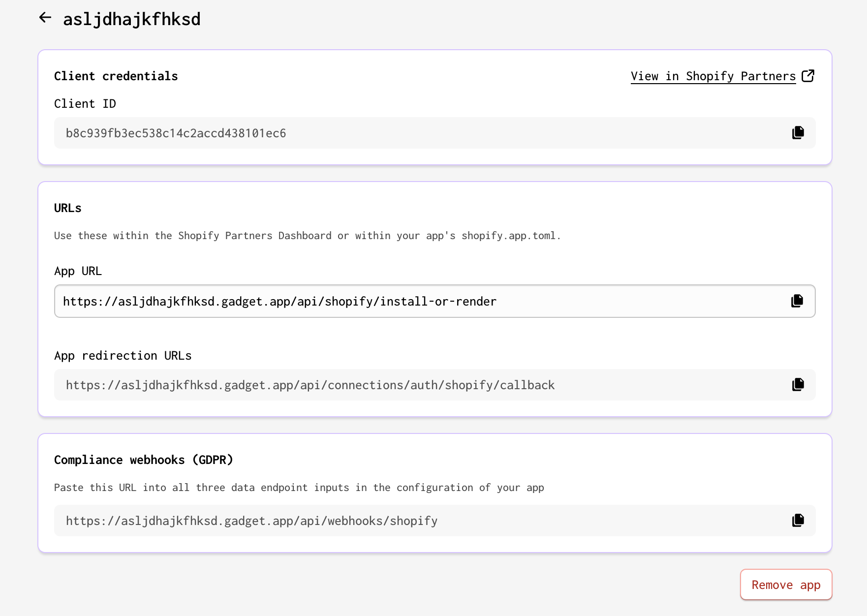Copy the compliance webhooks URL
Viewport: 867px width, 616px height.
(798, 521)
